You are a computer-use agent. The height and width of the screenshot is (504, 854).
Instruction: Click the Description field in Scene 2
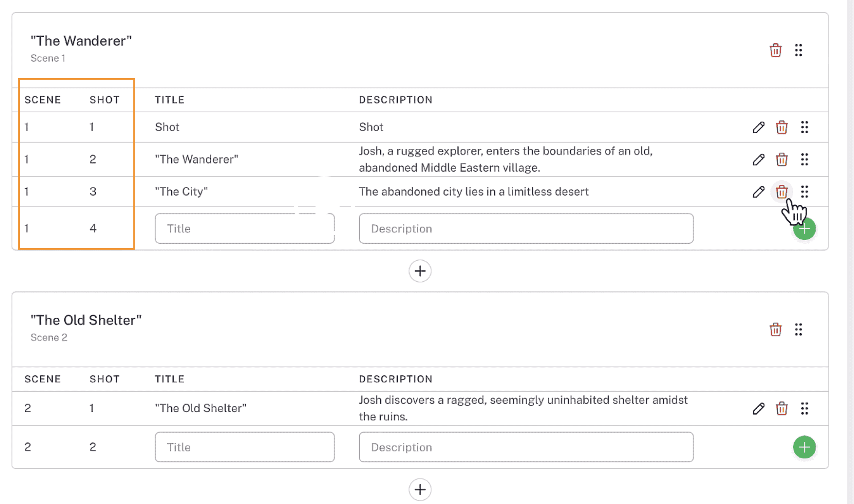tap(526, 447)
